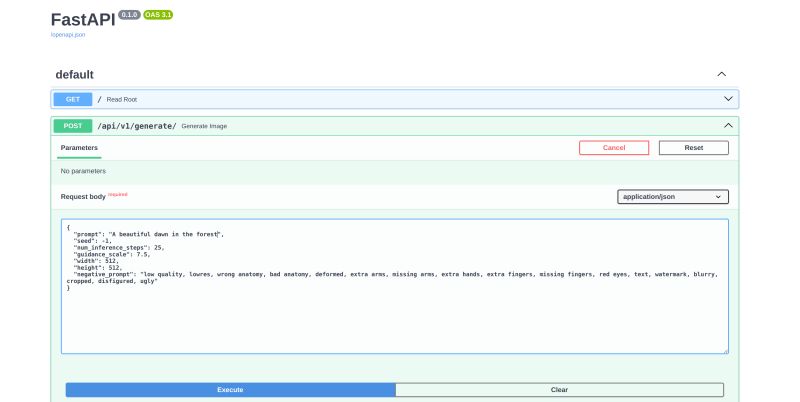800x402 pixels.
Task: Click the /api/v1/generate/ endpoint path
Action: (137, 126)
